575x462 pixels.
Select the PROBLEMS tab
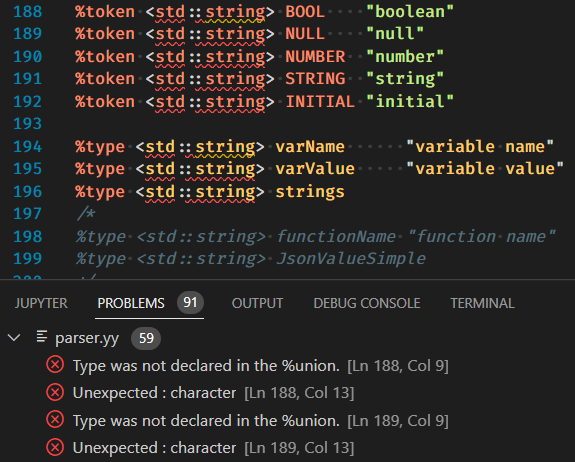coord(131,303)
